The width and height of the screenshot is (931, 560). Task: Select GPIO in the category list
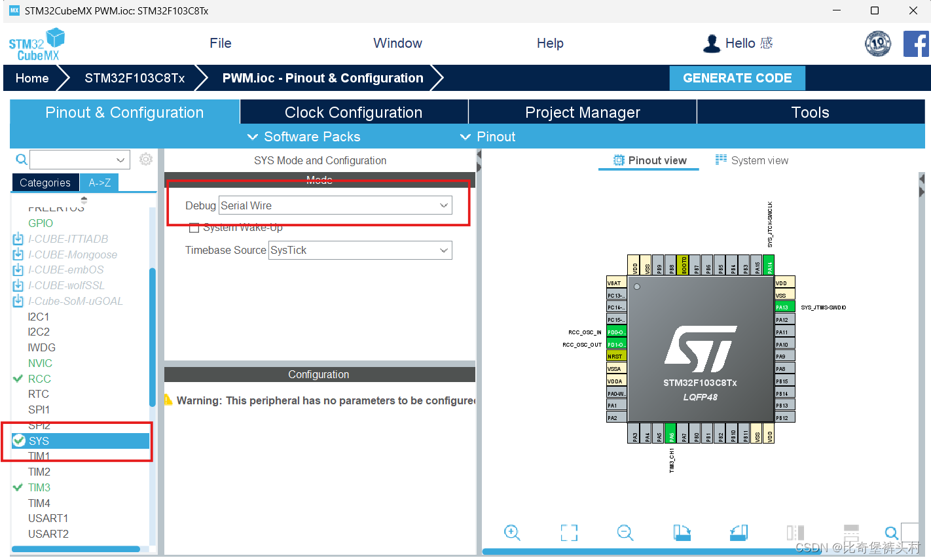click(41, 223)
